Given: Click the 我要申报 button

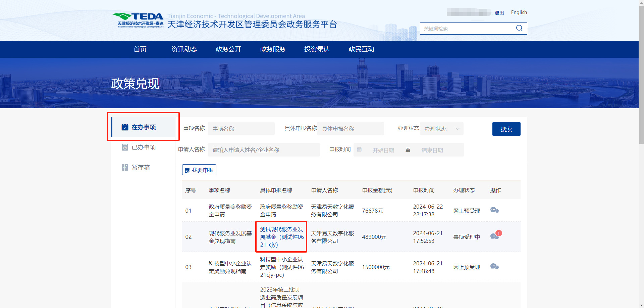Looking at the screenshot, I should click(x=199, y=170).
